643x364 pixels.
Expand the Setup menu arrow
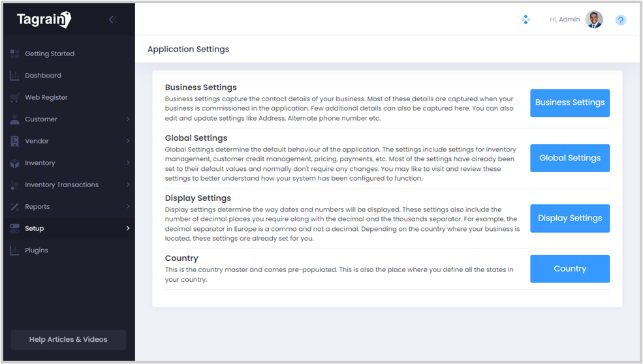pos(128,228)
